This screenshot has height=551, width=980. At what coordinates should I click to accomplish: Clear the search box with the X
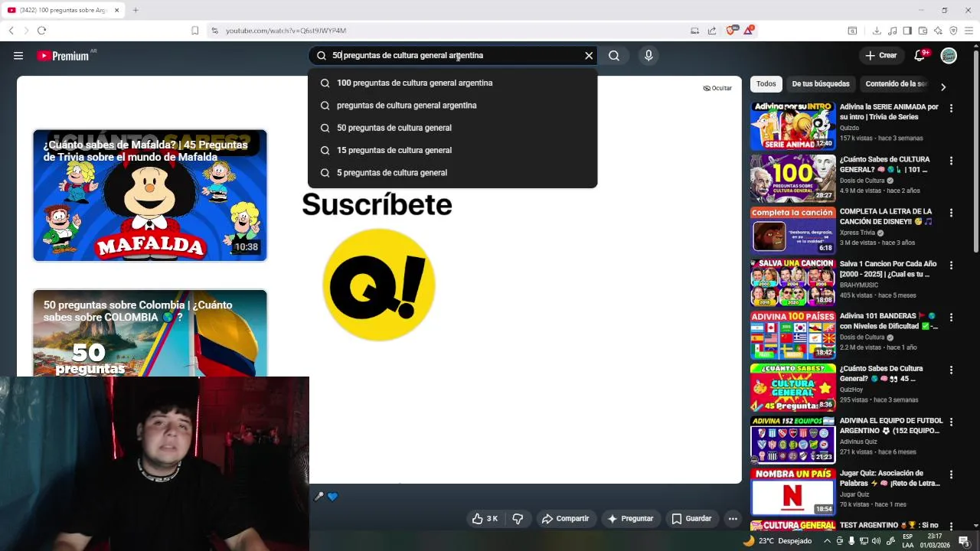[x=589, y=55]
